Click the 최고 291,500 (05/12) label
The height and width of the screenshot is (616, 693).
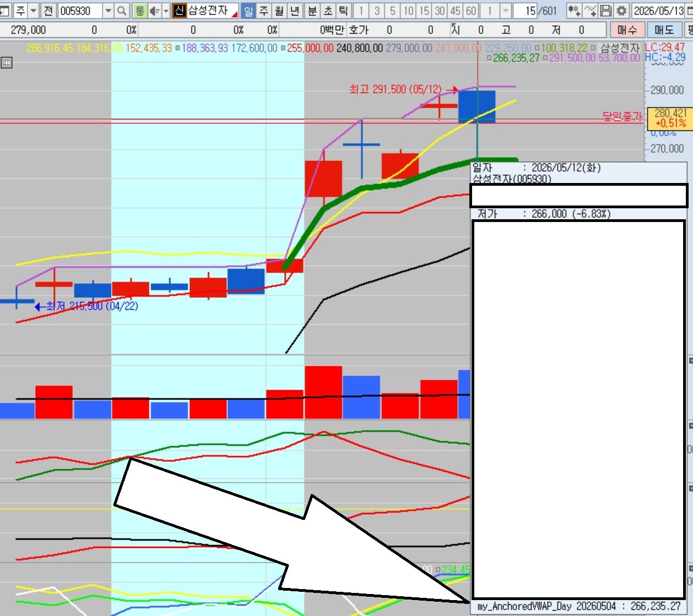tap(396, 89)
